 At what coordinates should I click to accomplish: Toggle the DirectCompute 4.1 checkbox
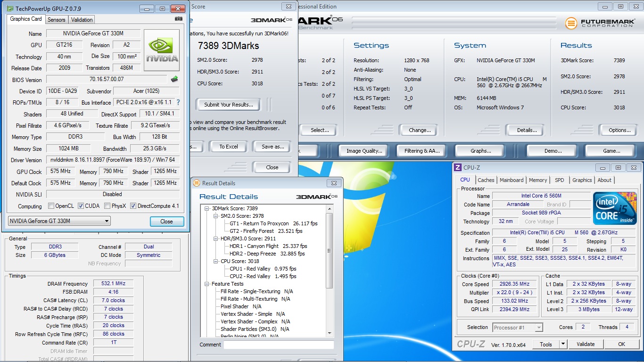click(x=133, y=206)
